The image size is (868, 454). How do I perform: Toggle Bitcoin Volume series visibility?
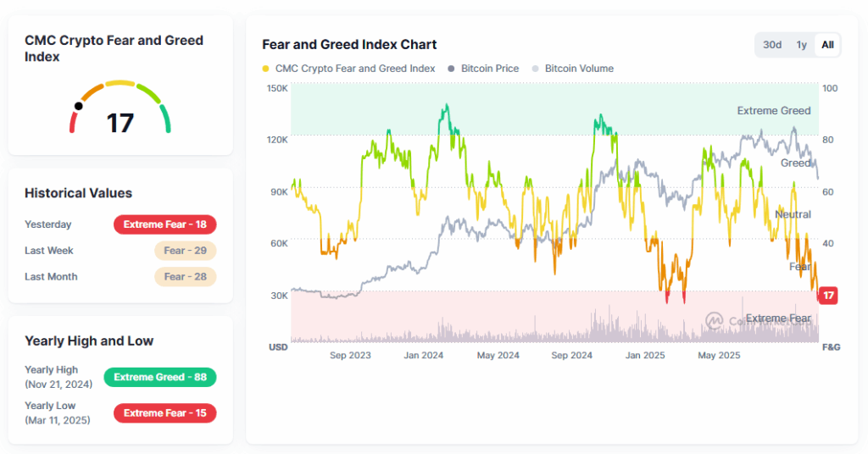579,69
